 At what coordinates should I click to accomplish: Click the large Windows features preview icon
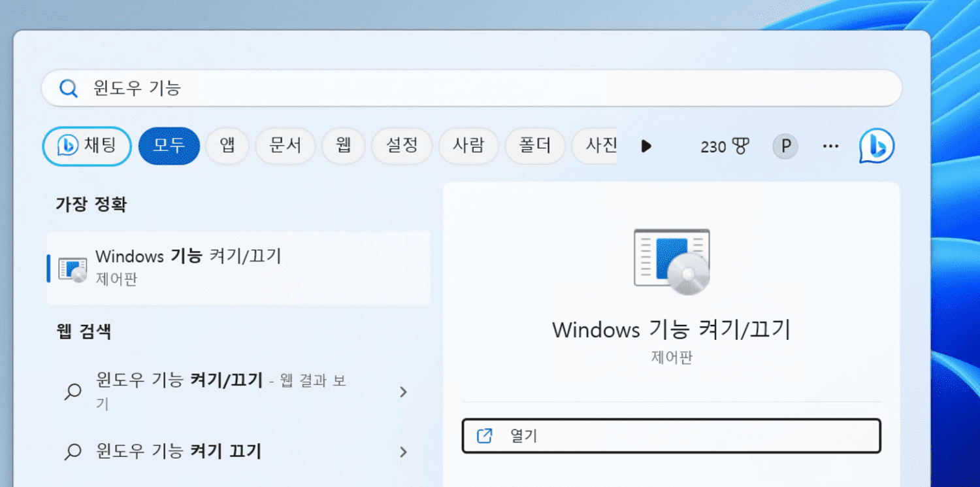point(672,261)
